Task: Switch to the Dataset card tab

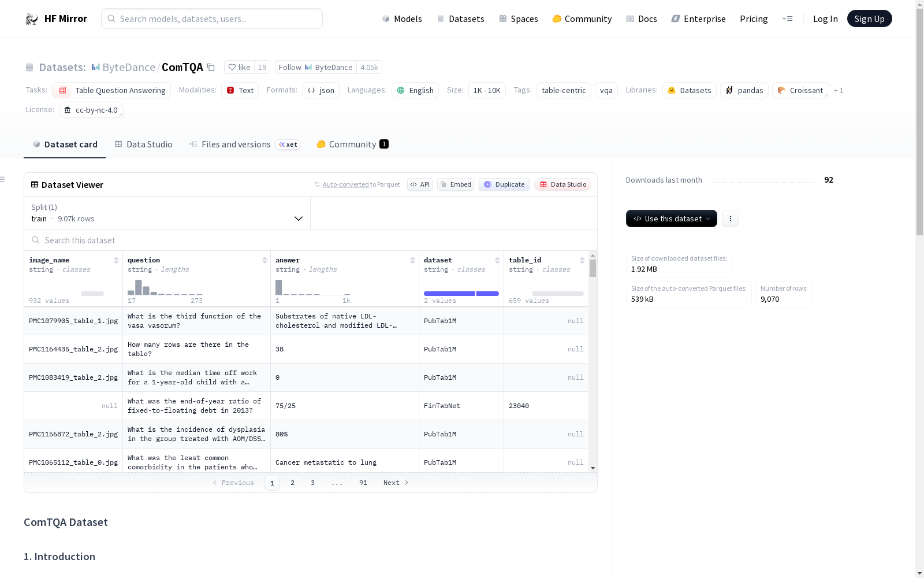Action: tap(65, 144)
